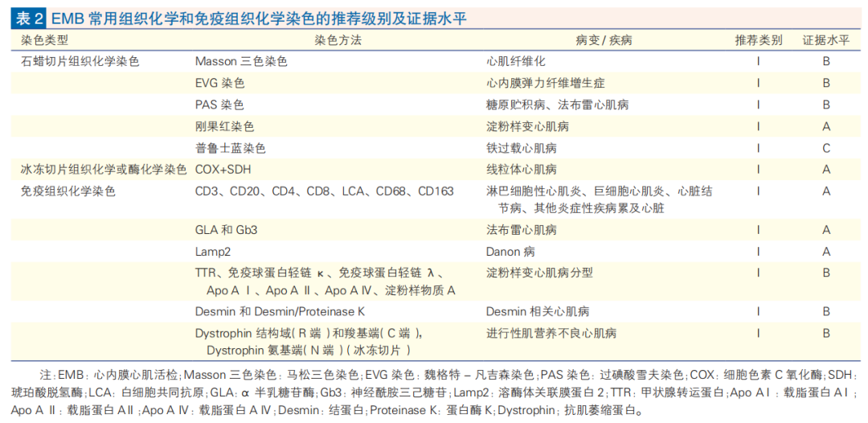This screenshot has width=868, height=423.
Task: Select the 'Masson 三色染色' cell
Action: click(241, 61)
